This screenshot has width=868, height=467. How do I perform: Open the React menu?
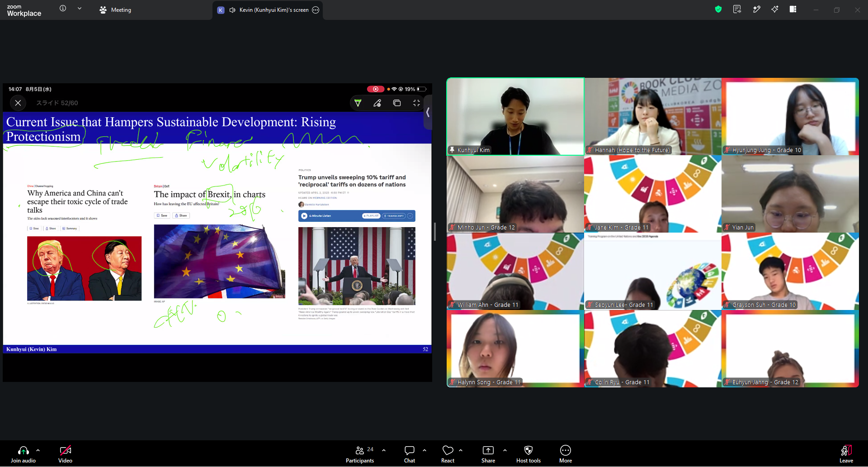(448, 454)
